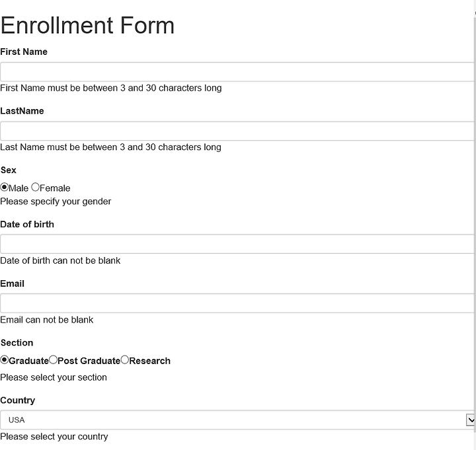
Task: Click the Post Graduate label text
Action: tap(89, 361)
